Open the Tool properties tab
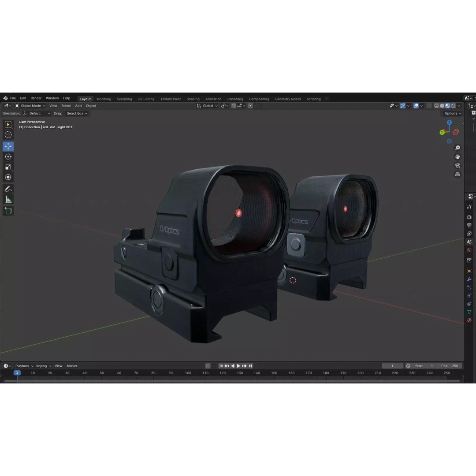Viewport: 476px width, 476px height. (x=469, y=207)
